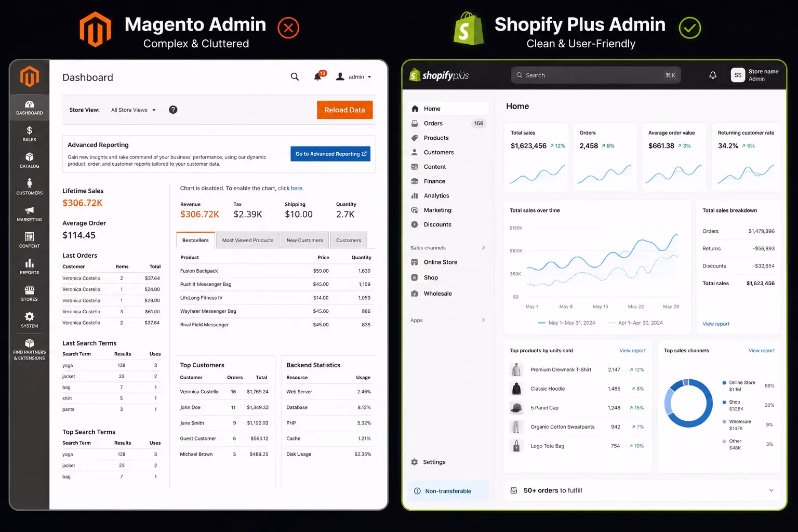This screenshot has height=532, width=798.
Task: Open the Average order value card
Action: (x=674, y=157)
